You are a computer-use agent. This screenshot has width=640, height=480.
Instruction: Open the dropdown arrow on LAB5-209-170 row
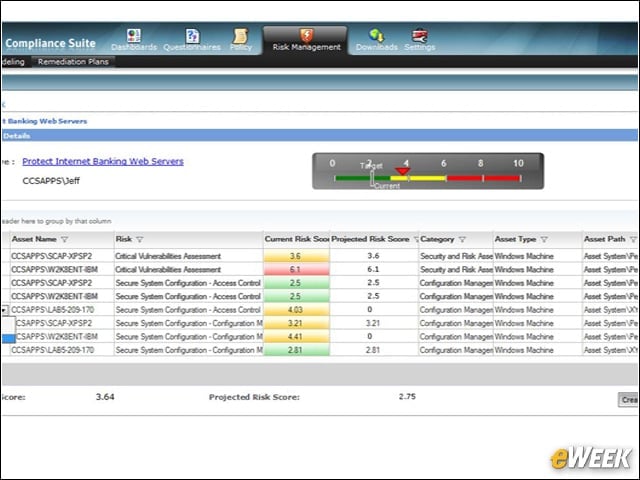(x=4, y=310)
